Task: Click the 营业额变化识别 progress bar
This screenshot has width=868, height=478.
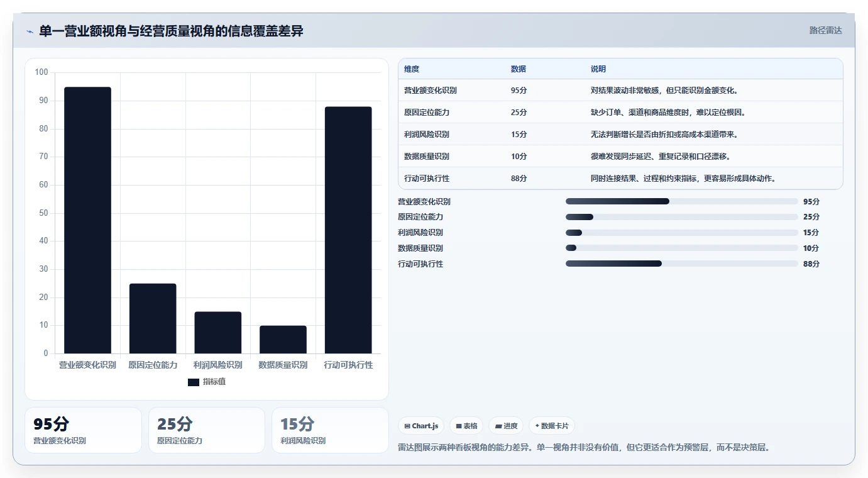Action: [x=682, y=201]
